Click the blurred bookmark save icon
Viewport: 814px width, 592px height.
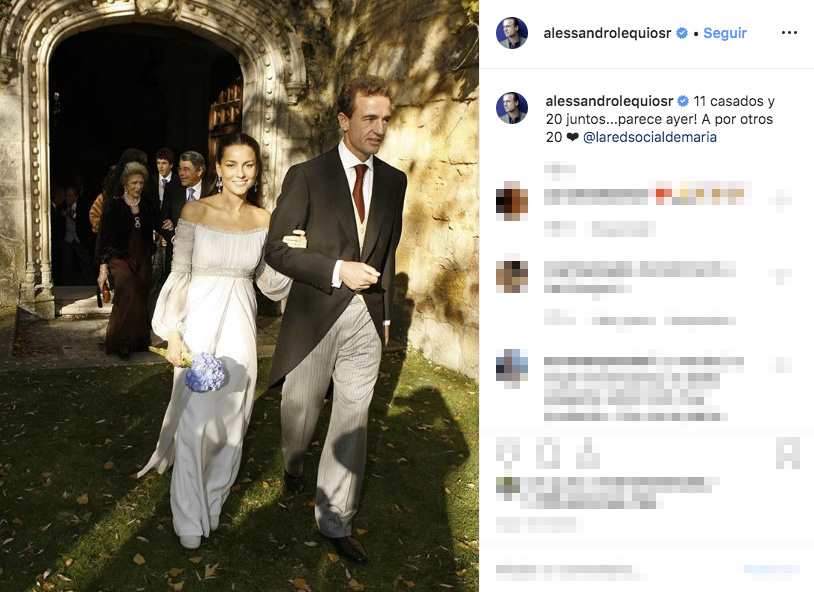pos(788,454)
